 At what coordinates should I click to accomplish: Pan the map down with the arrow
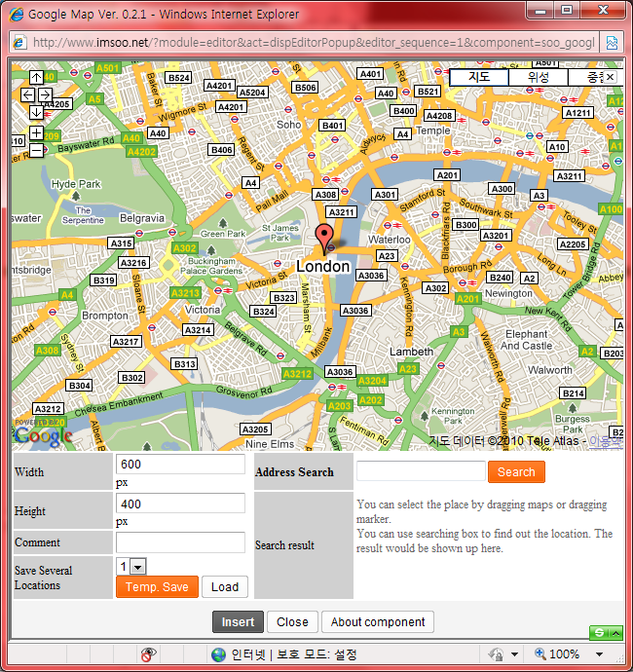pyautogui.click(x=36, y=112)
